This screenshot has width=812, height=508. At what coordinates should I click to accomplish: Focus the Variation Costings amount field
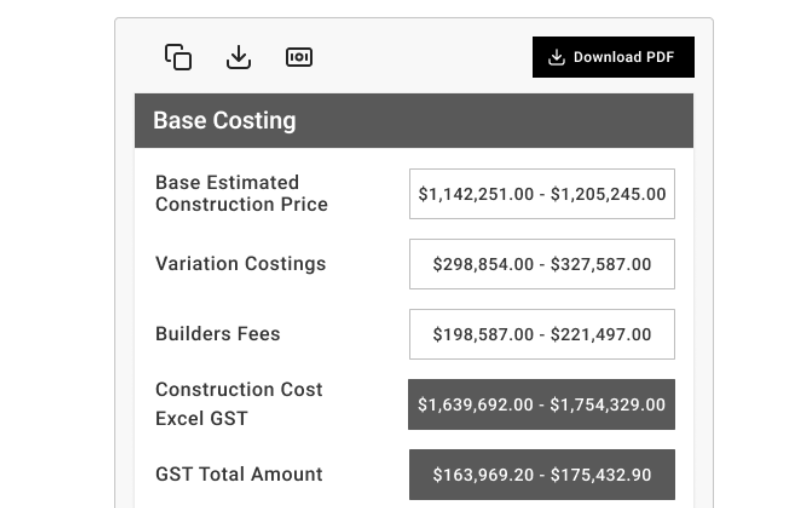tap(542, 264)
